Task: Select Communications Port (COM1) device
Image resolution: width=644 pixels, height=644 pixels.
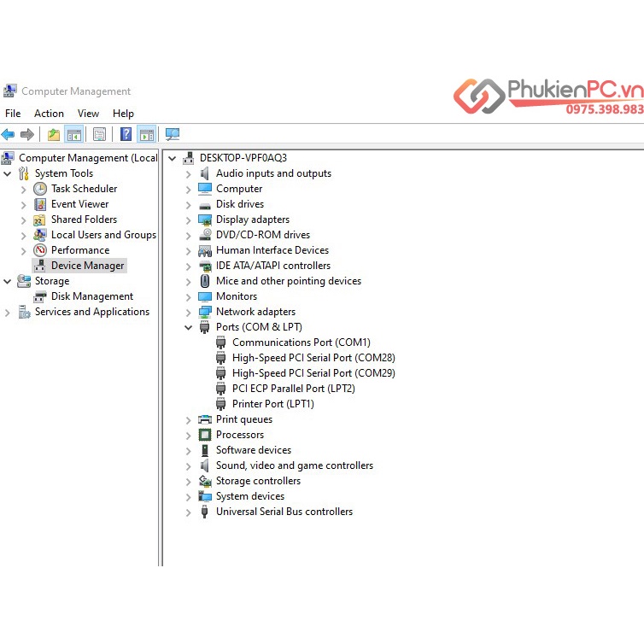Action: [301, 342]
